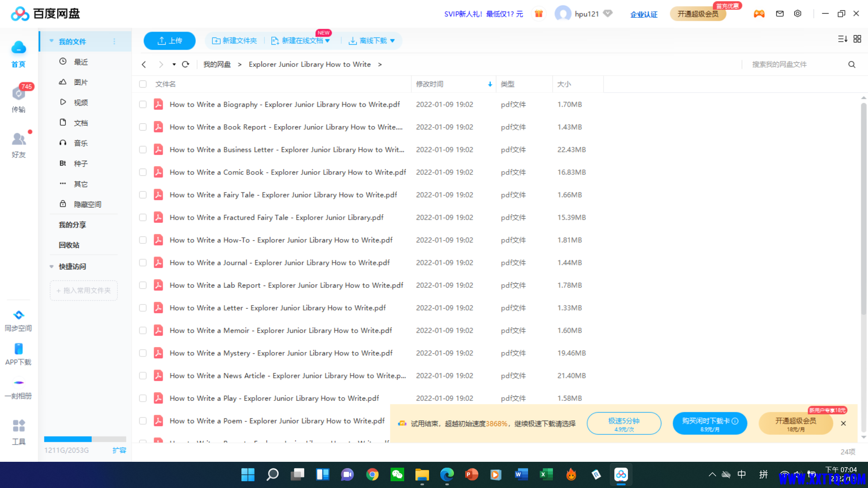Sort by 修改时间 column arrow
Viewport: 868px width, 488px height.
(x=490, y=84)
